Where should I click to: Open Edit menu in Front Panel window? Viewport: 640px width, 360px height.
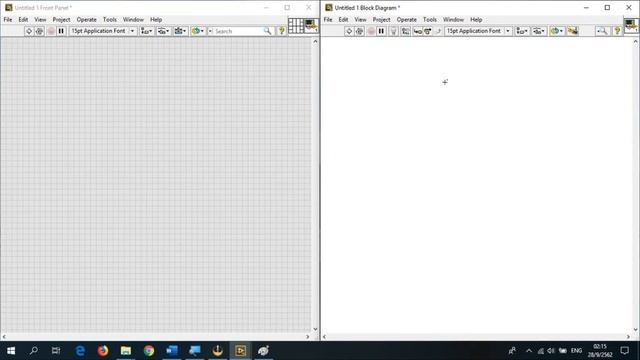coord(23,20)
